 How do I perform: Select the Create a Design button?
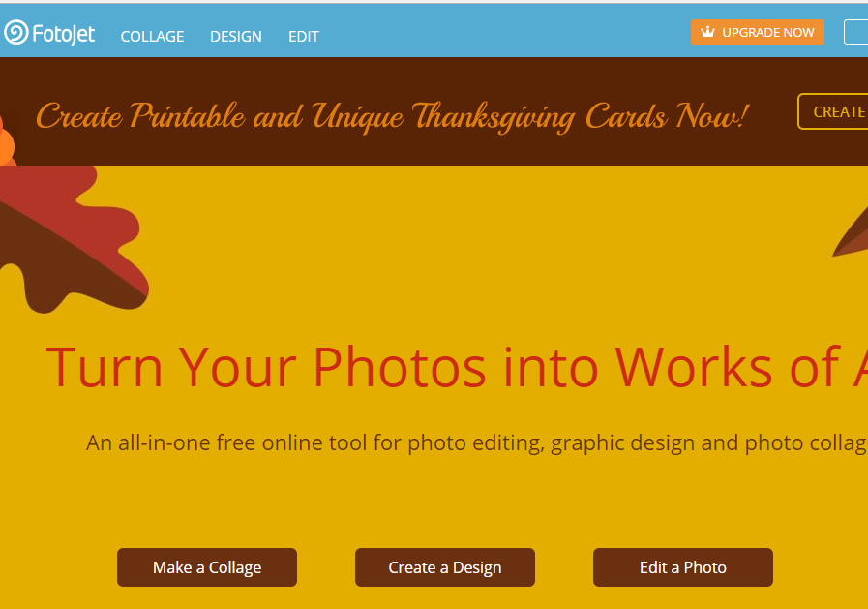[x=445, y=567]
